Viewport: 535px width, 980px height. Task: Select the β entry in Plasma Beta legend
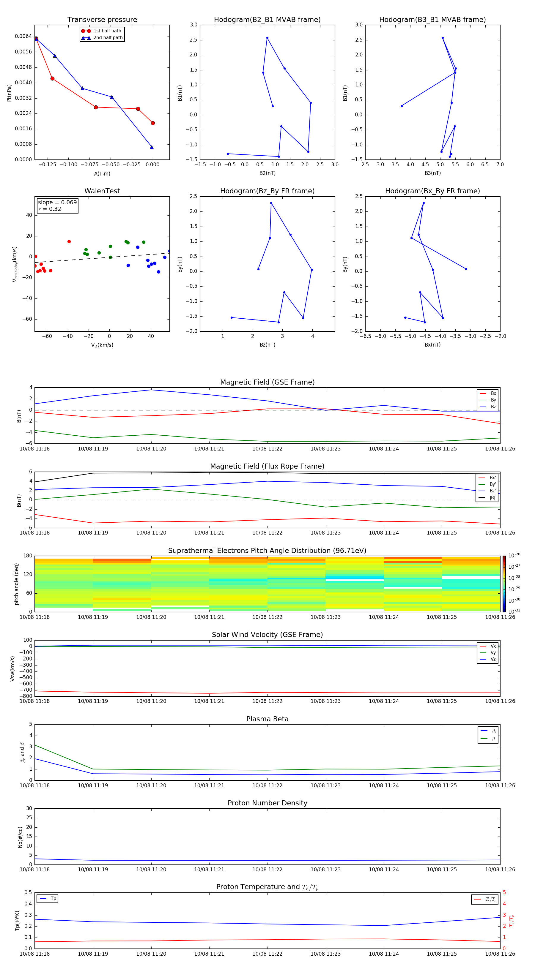488,739
